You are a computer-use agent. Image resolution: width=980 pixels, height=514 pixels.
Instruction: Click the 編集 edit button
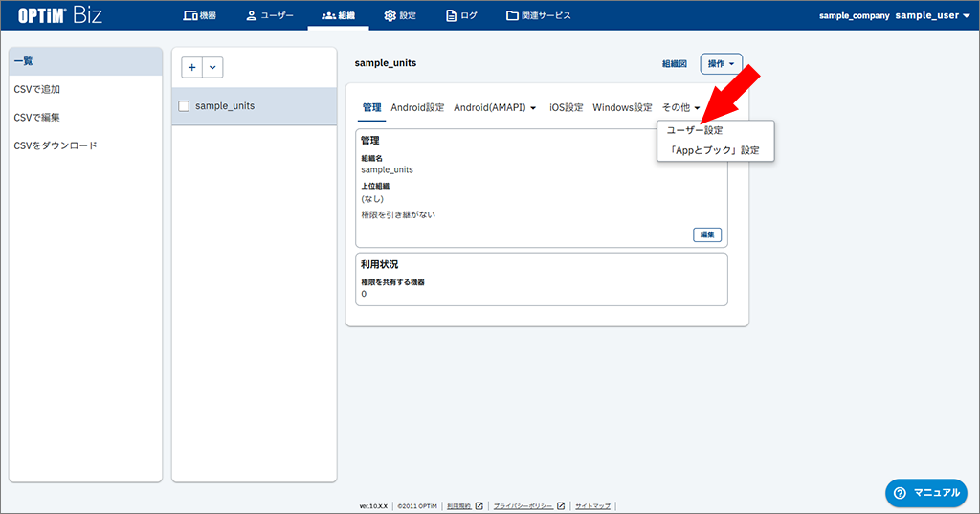point(707,235)
